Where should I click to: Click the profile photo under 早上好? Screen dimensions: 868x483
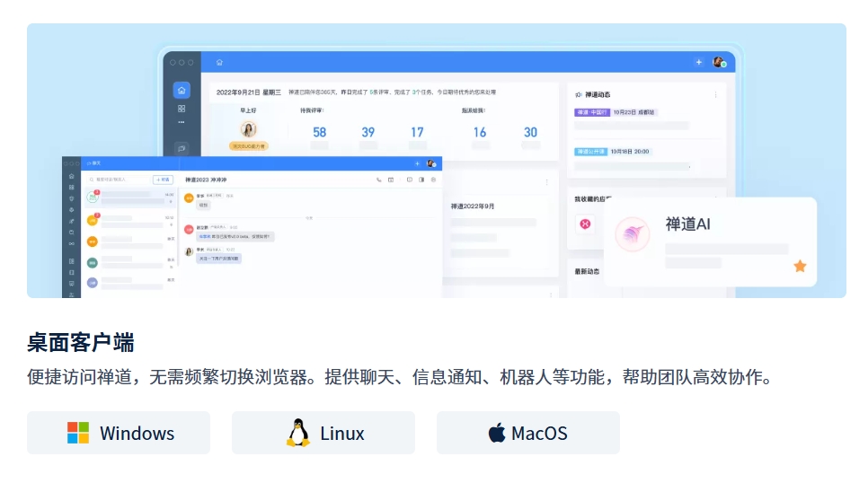[x=249, y=129]
